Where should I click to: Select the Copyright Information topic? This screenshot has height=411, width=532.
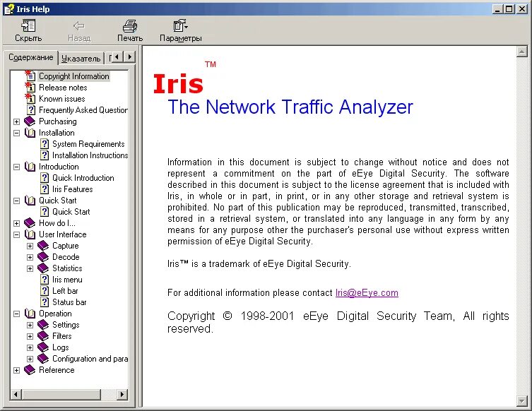74,76
